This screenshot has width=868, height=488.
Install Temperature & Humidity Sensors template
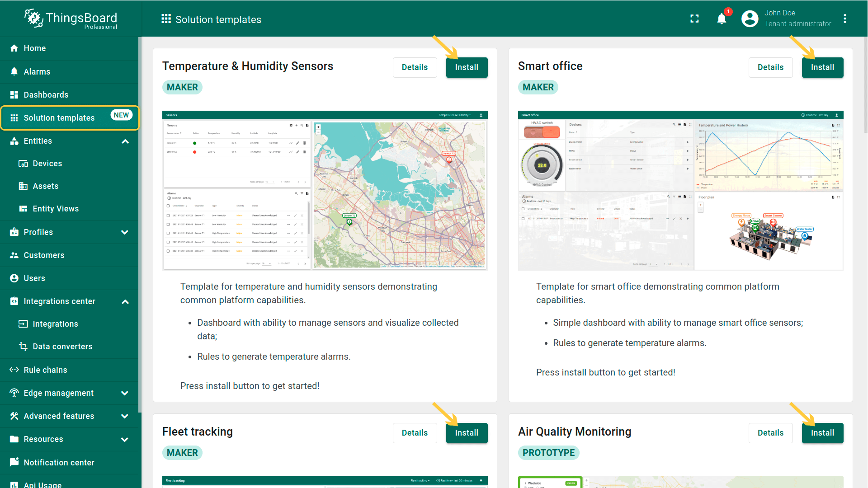coord(467,67)
